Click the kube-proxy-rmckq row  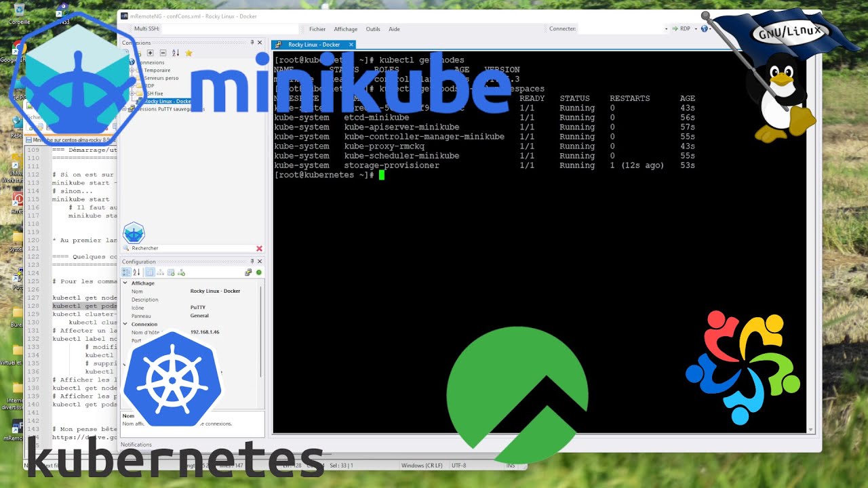(x=484, y=146)
